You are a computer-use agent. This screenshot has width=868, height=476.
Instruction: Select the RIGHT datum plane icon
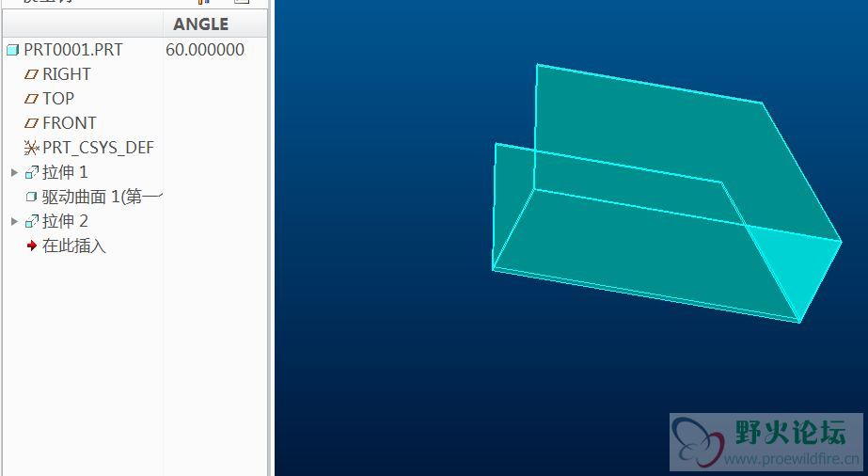pyautogui.click(x=32, y=74)
